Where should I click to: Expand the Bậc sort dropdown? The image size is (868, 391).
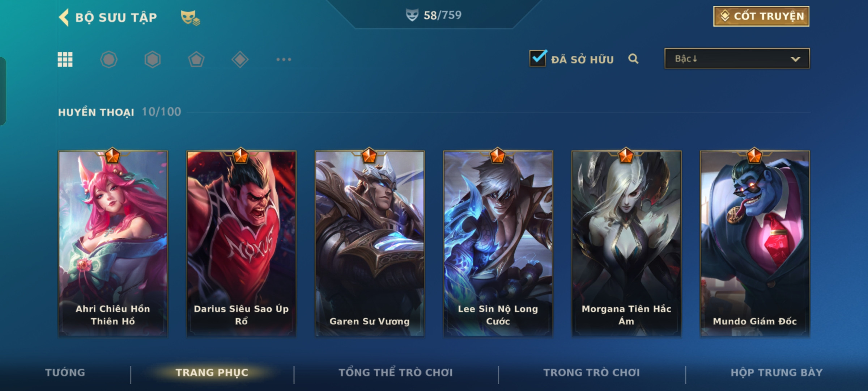point(737,59)
